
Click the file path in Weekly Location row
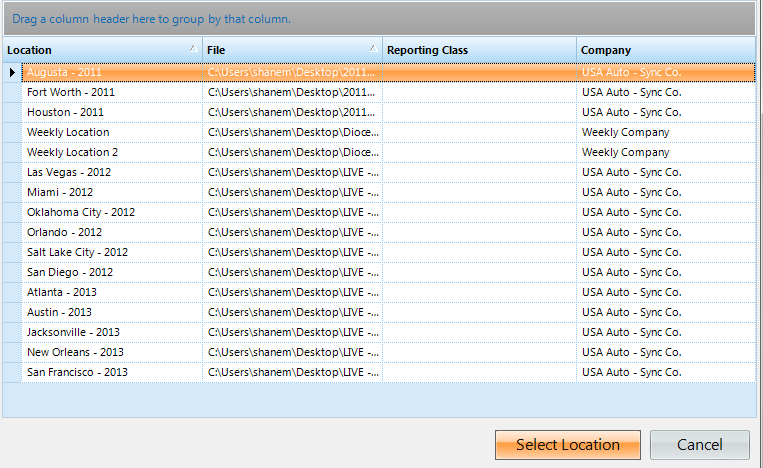[x=293, y=132]
